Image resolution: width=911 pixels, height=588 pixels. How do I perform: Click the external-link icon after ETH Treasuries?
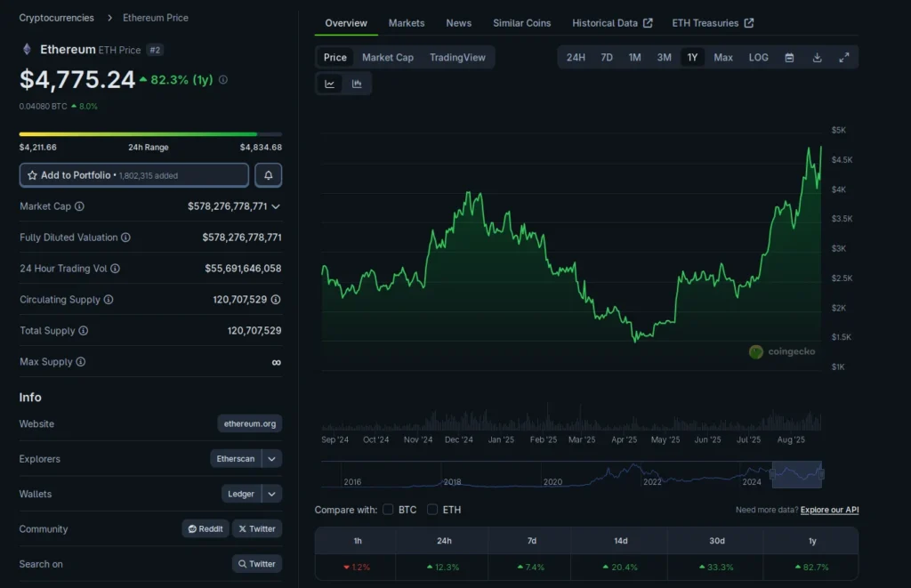point(749,23)
